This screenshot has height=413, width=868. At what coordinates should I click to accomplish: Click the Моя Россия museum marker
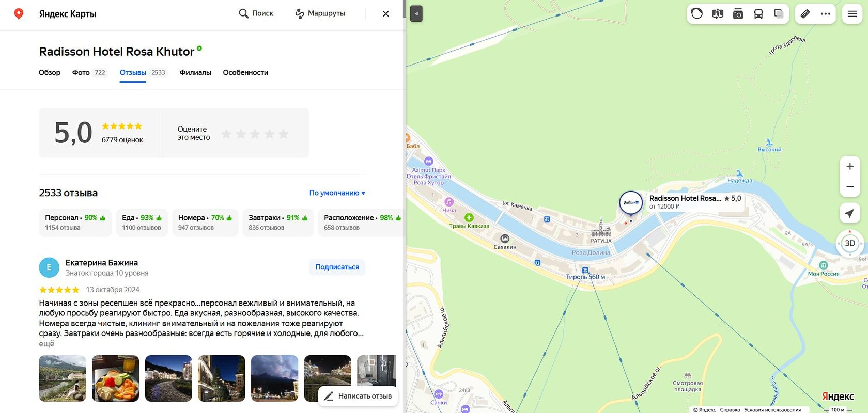(824, 265)
